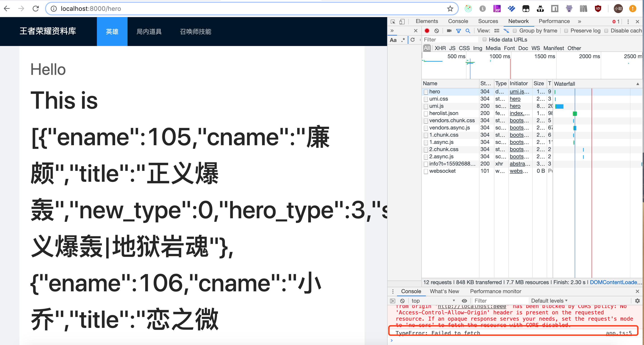
Task: Filter requests by Img type
Action: pos(477,48)
